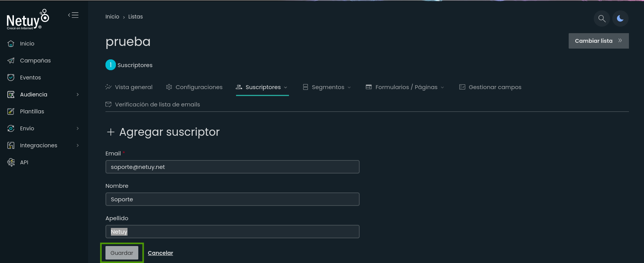Open Verificación de lista de emails tab
This screenshot has height=263, width=644.
click(153, 105)
